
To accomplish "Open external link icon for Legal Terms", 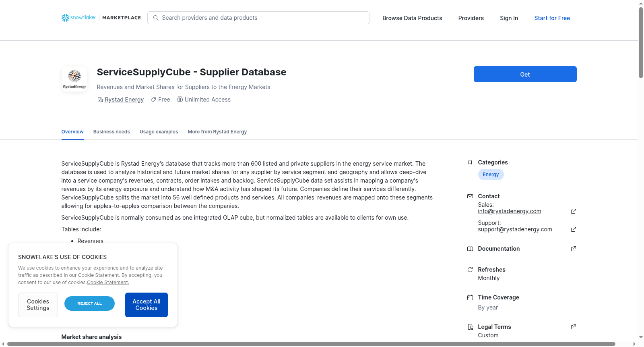I will click(x=574, y=327).
